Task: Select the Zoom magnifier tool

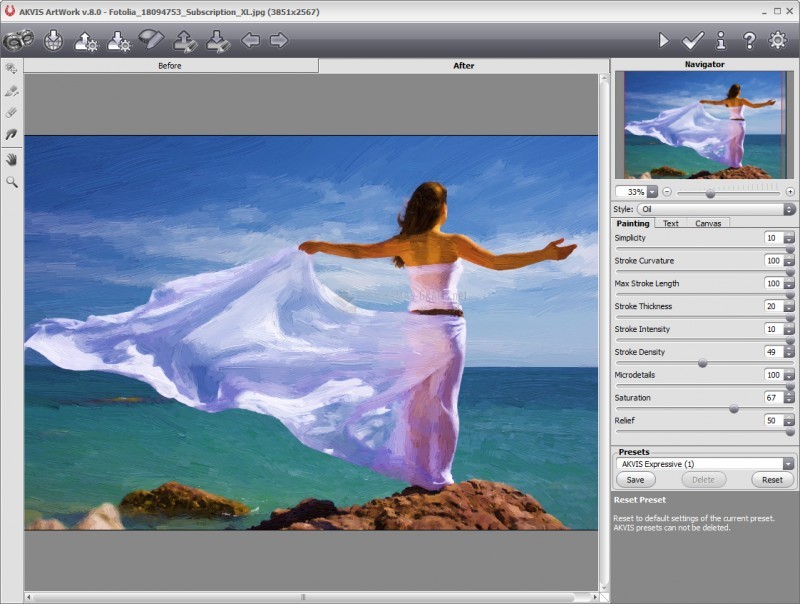Action: (12, 182)
